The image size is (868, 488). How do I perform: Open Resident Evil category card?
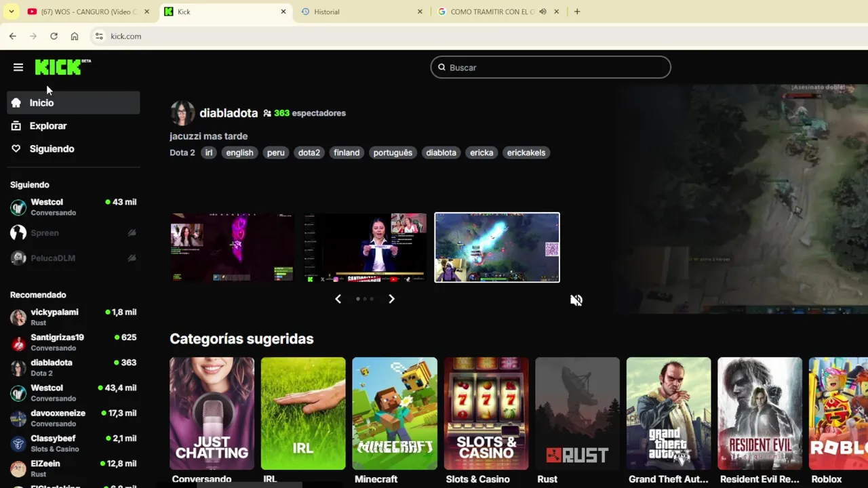coord(760,413)
